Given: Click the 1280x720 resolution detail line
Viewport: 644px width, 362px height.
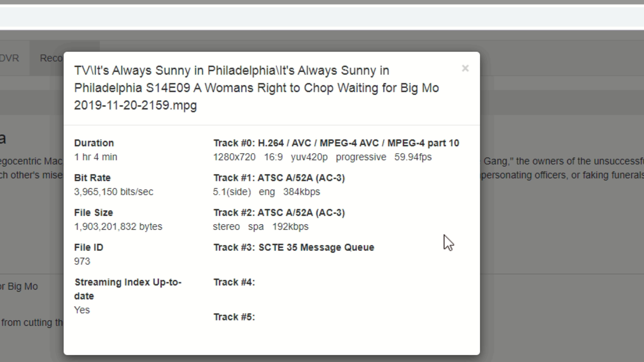Looking at the screenshot, I should [322, 157].
